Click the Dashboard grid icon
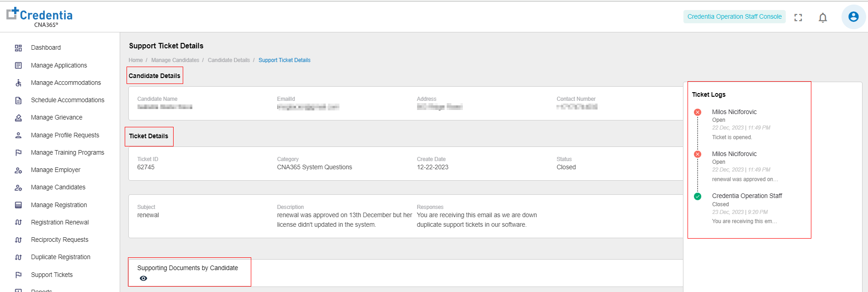This screenshot has height=292, width=868. tap(18, 48)
